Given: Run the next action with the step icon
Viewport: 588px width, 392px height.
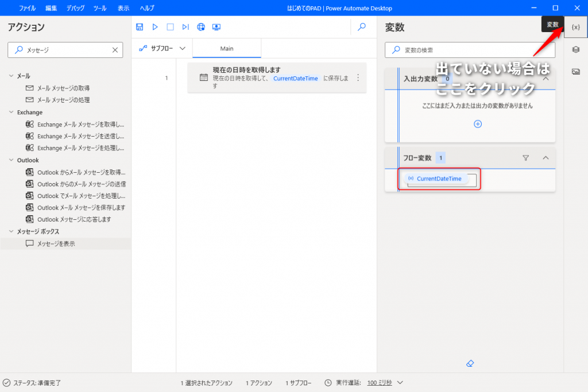Looking at the screenshot, I should (185, 27).
